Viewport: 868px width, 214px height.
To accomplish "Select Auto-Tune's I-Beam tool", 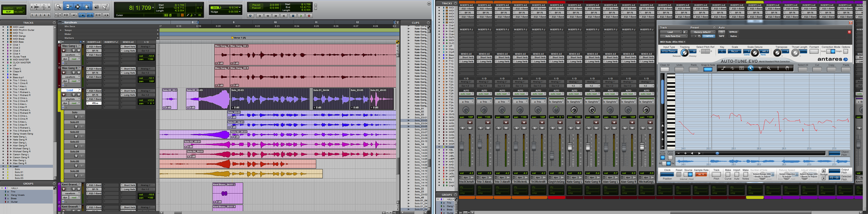I will [778, 68].
